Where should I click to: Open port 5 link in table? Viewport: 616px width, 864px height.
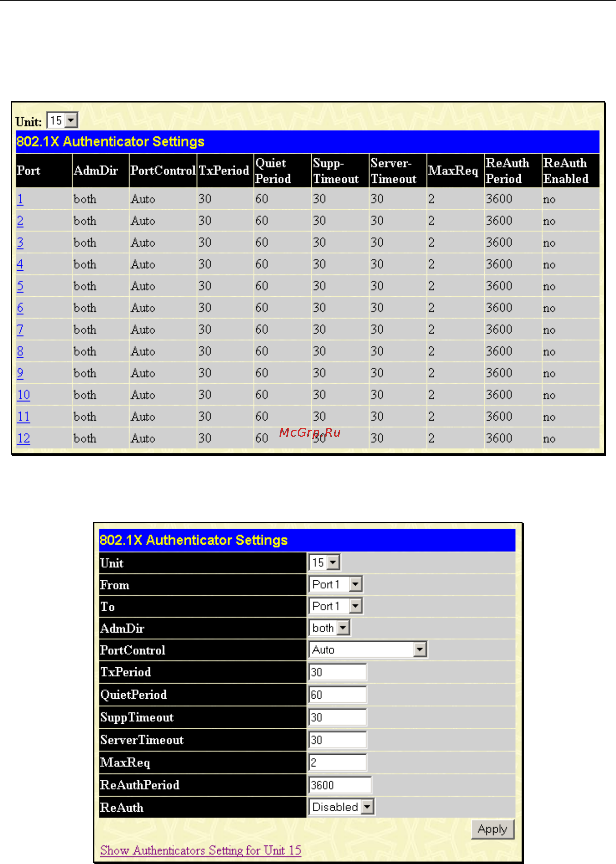tap(20, 286)
